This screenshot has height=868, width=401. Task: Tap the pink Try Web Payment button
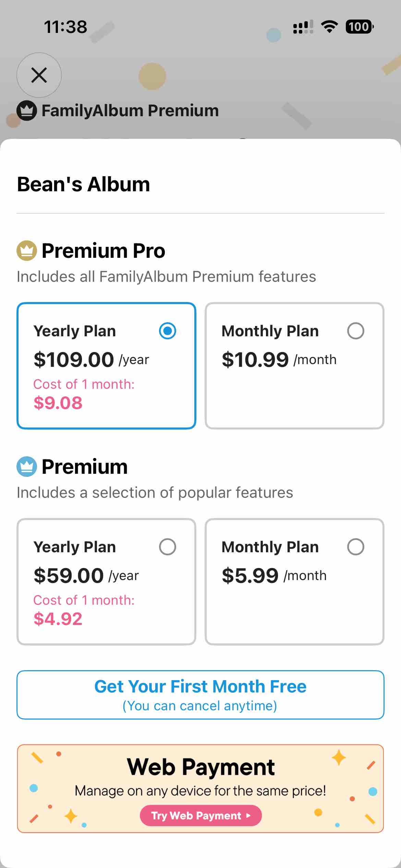coord(201,816)
